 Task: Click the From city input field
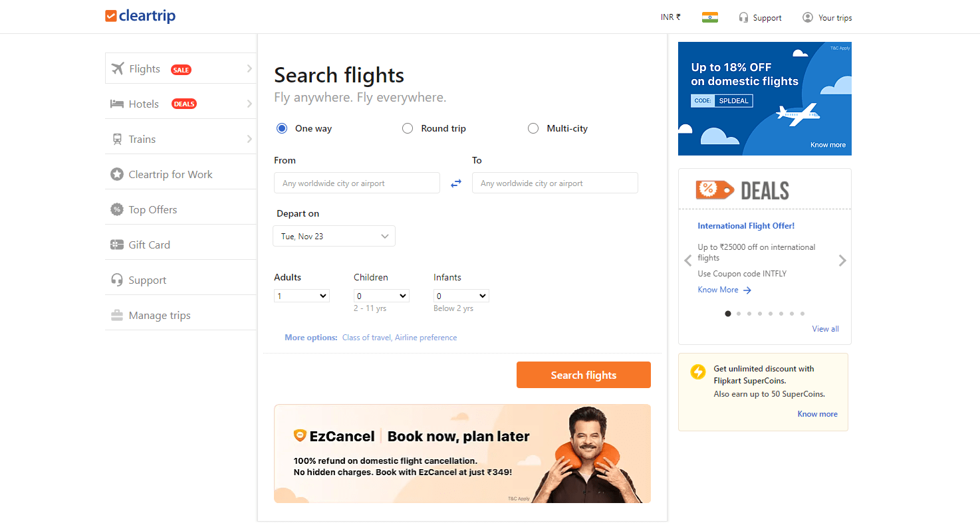[x=357, y=183]
